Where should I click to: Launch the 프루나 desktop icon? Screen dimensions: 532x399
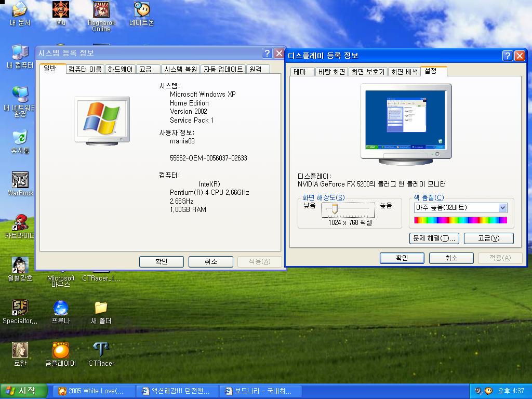tap(61, 312)
